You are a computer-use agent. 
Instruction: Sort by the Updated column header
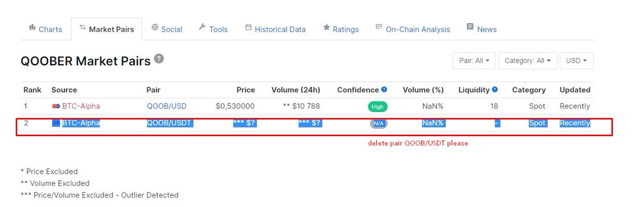tap(575, 90)
